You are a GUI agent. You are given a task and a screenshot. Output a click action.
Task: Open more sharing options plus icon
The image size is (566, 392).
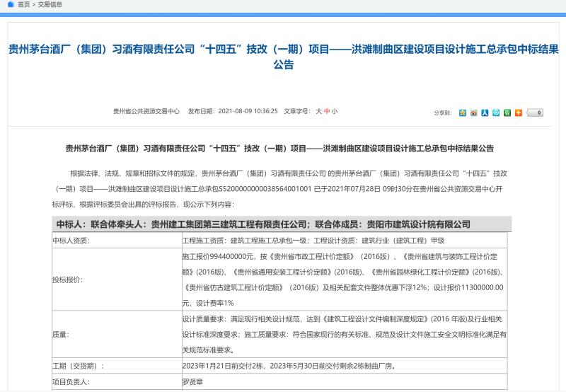click(519, 113)
